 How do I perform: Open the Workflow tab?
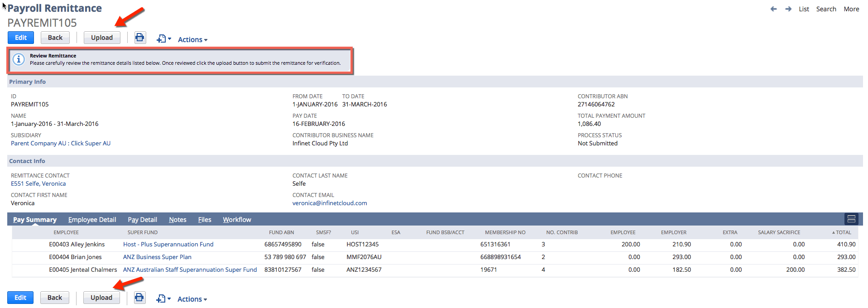[x=237, y=220]
